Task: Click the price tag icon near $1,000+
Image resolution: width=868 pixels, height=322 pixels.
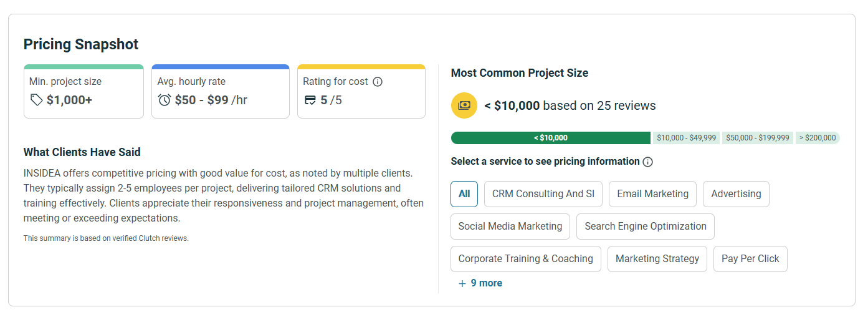Action: coord(37,100)
